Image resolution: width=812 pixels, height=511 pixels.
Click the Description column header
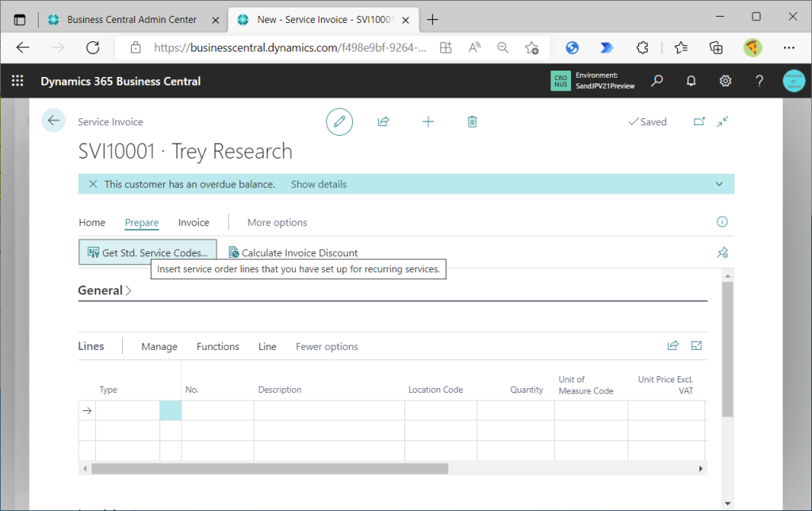pyautogui.click(x=280, y=390)
